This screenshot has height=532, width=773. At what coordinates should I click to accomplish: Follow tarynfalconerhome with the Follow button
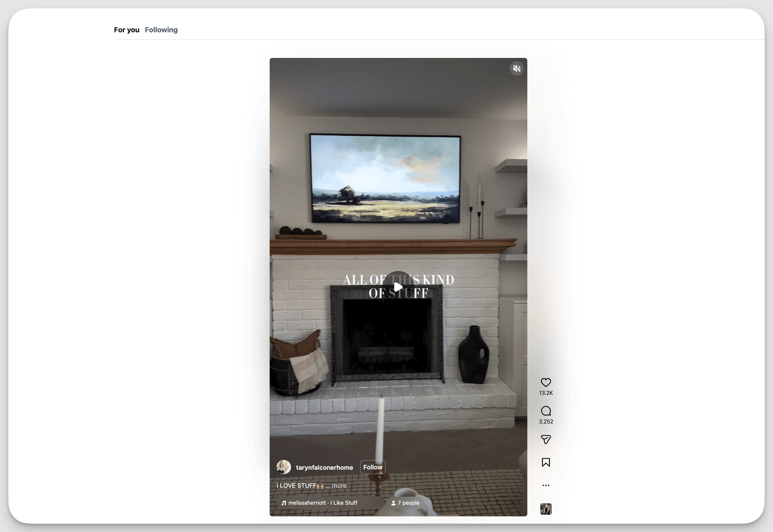point(372,467)
